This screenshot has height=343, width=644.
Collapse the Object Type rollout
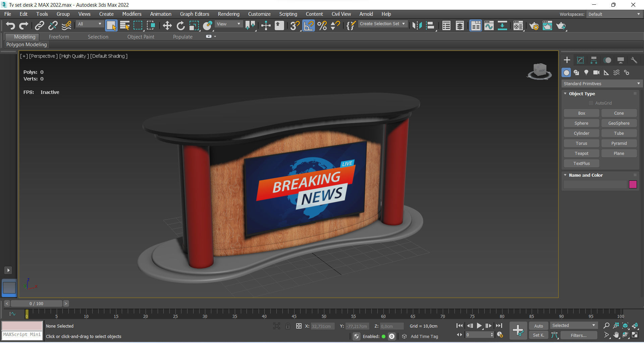click(x=582, y=94)
